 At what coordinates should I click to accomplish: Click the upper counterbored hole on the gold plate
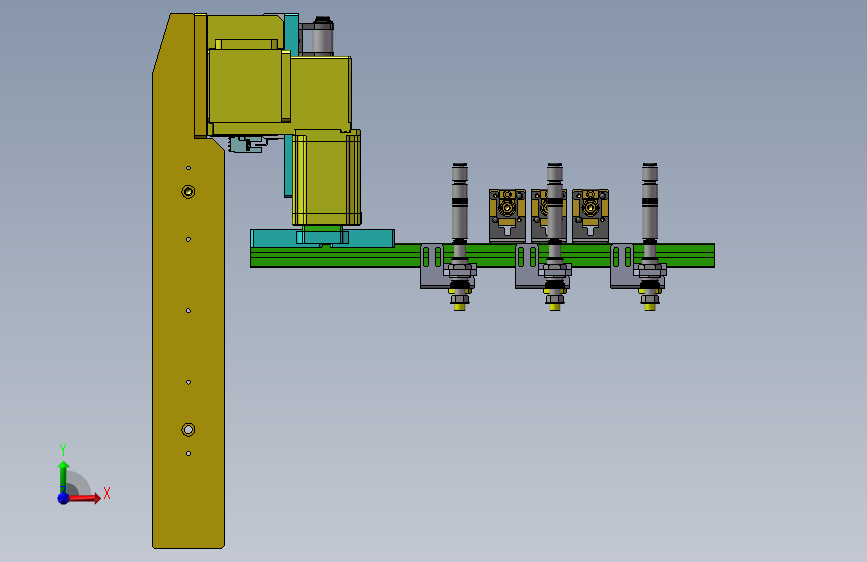point(188,191)
